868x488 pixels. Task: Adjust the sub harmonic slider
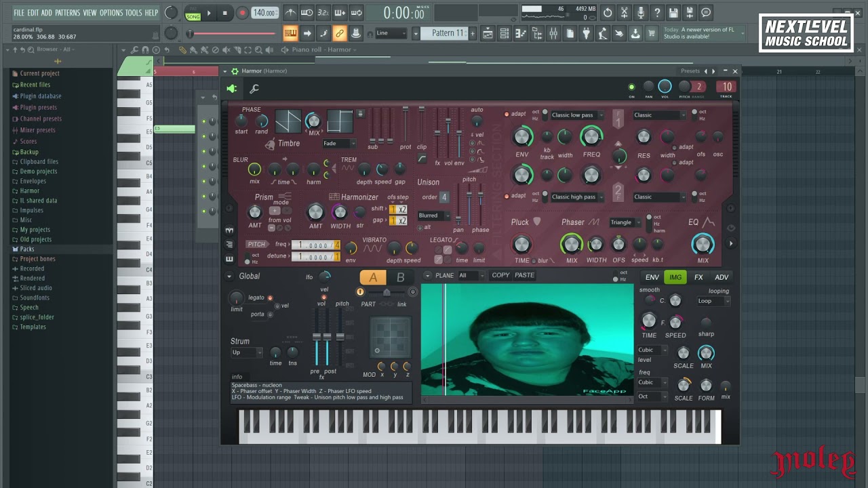pyautogui.click(x=372, y=126)
